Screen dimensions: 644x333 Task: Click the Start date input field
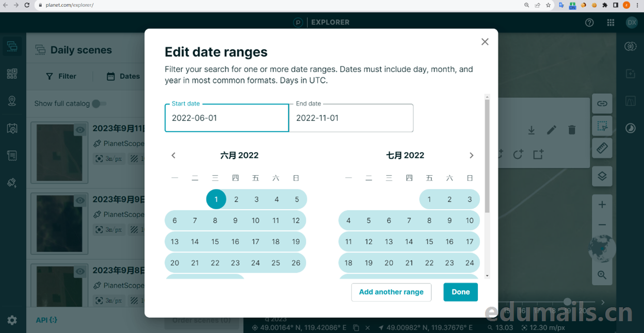pos(227,118)
